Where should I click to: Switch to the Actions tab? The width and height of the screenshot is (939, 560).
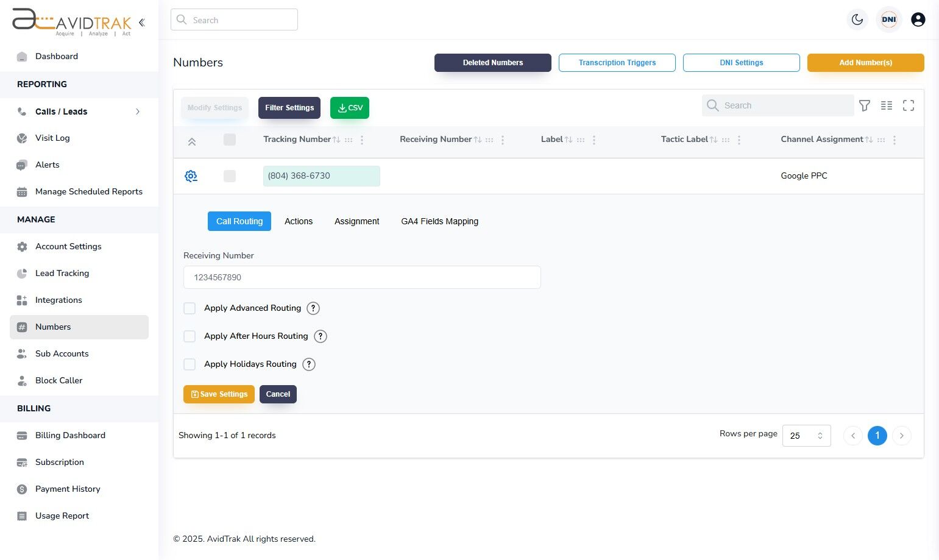[299, 221]
